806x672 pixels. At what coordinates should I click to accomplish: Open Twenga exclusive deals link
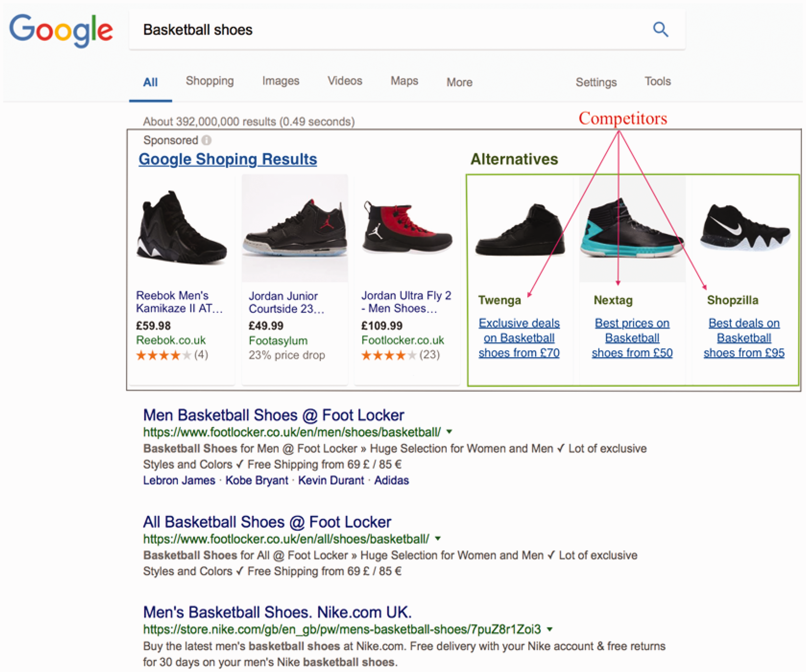[519, 338]
